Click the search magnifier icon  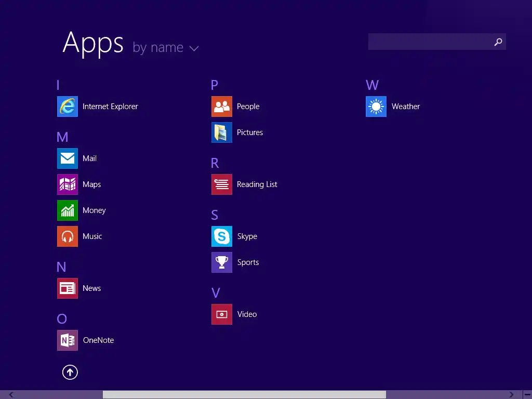point(498,42)
